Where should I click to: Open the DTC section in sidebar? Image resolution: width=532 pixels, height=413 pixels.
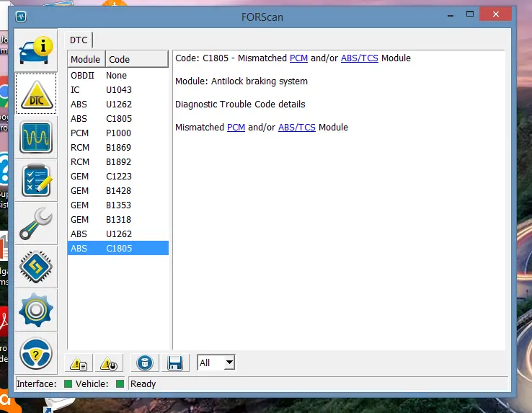click(x=36, y=94)
